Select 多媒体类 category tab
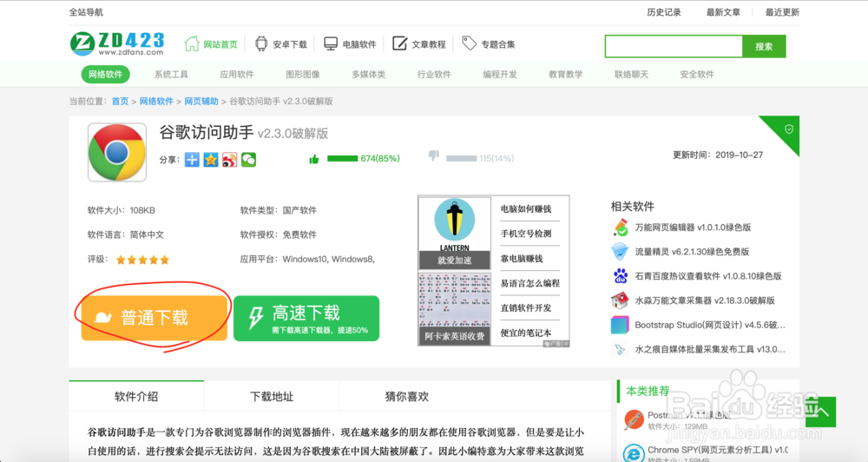The width and height of the screenshot is (868, 462). point(369,74)
